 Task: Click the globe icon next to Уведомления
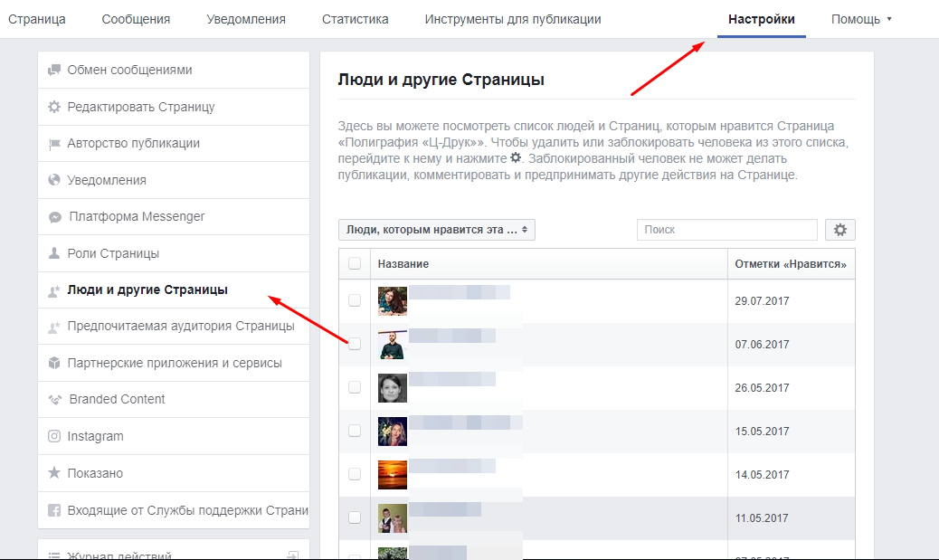pos(54,180)
